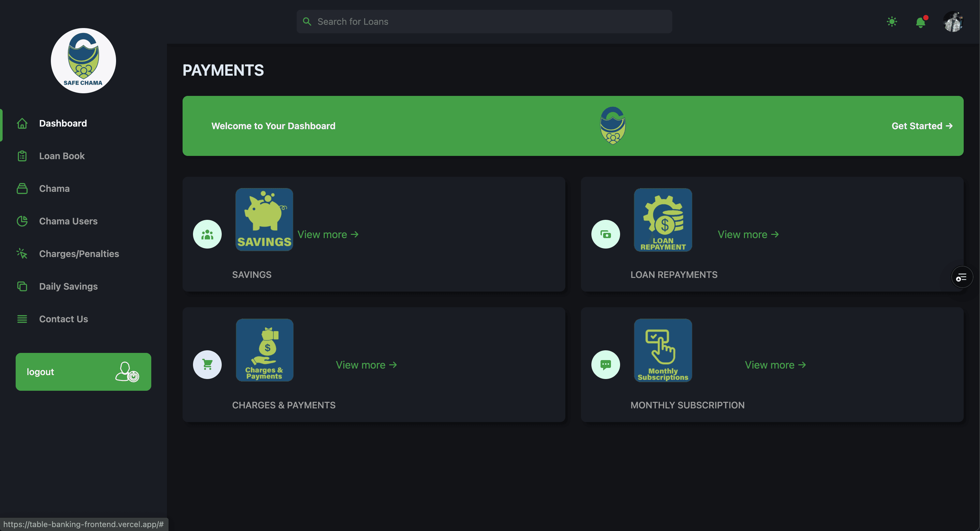Click the logout button

pyautogui.click(x=83, y=372)
